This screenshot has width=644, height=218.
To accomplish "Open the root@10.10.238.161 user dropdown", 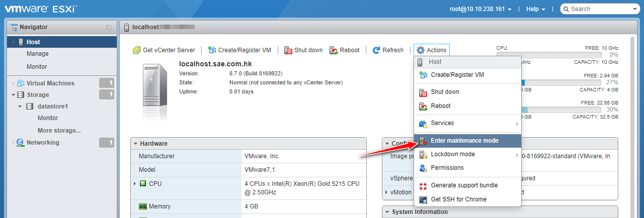I will [x=480, y=9].
